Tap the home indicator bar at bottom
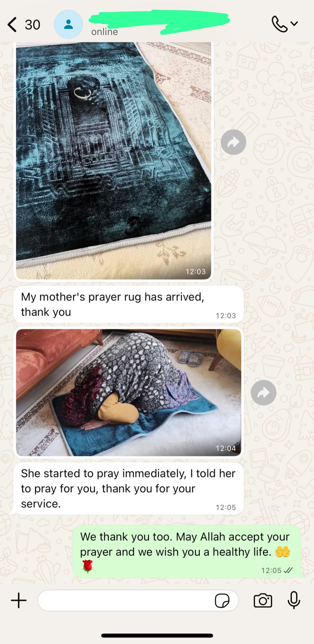Screen dimensions: 314x644 (157, 636)
